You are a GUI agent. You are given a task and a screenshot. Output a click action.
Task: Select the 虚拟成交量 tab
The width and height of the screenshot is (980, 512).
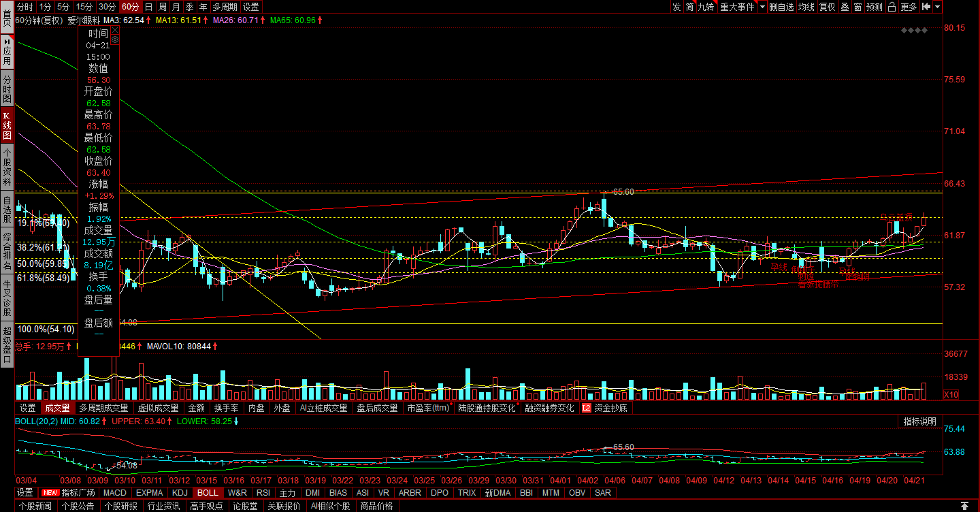[x=158, y=409]
